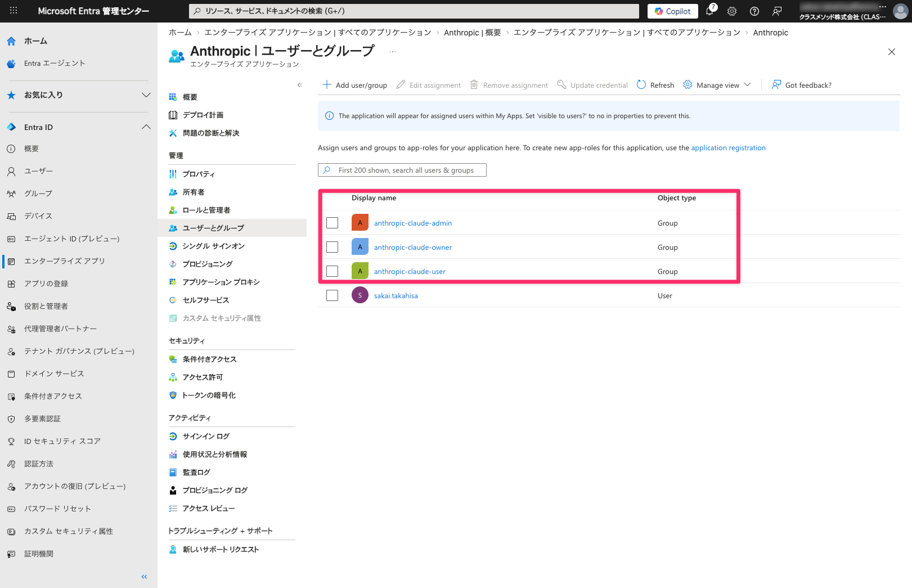Click the Refresh toolbar icon
Image resolution: width=912 pixels, height=588 pixels.
641,85
